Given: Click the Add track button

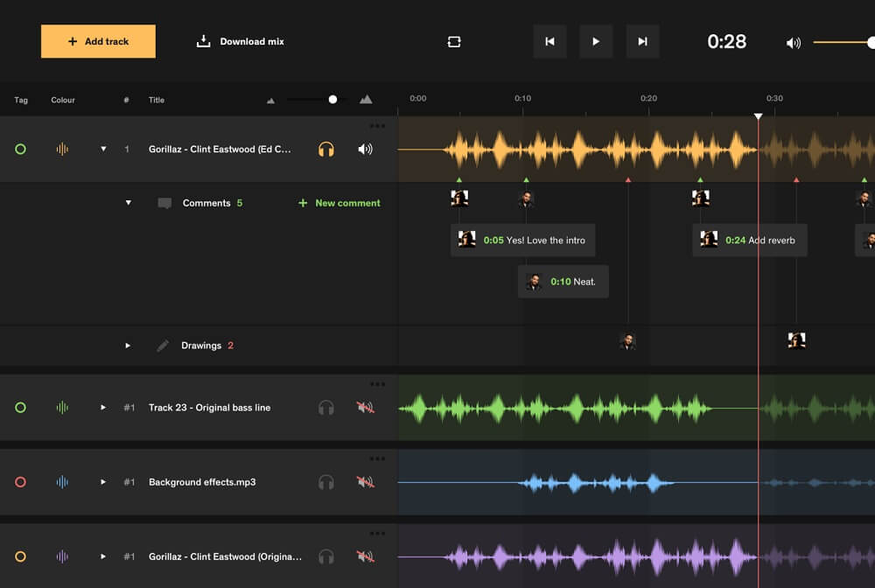Looking at the screenshot, I should 98,41.
